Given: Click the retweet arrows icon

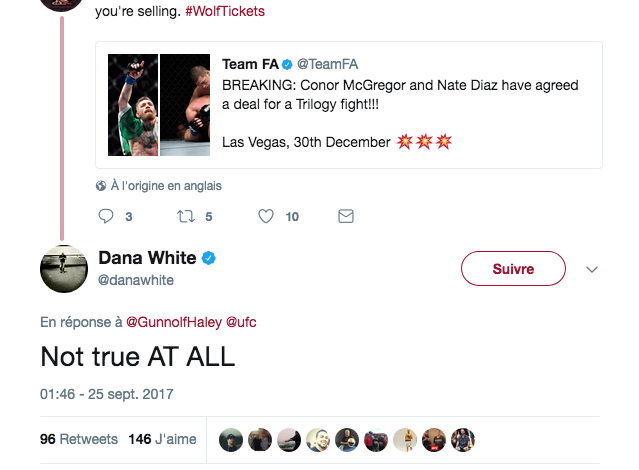Looking at the screenshot, I should [186, 216].
